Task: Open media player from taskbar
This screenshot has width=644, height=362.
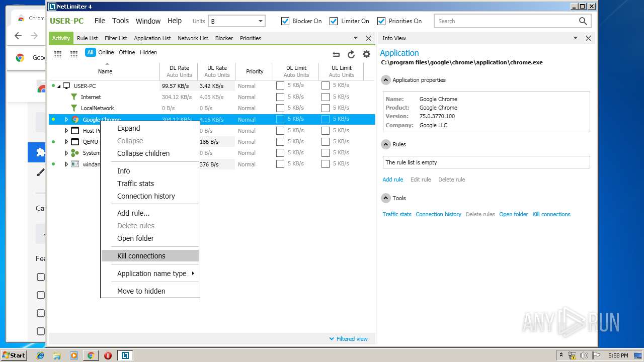Action: (x=74, y=355)
